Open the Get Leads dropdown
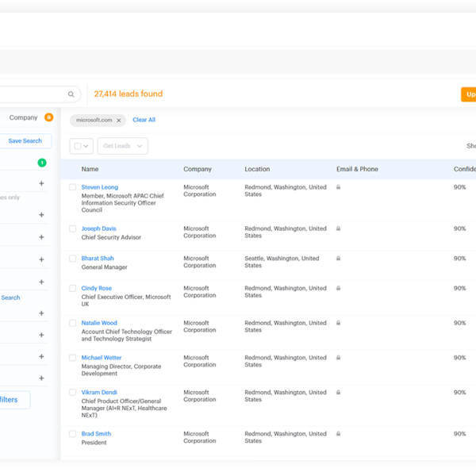This screenshot has height=476, width=476. pos(123,146)
